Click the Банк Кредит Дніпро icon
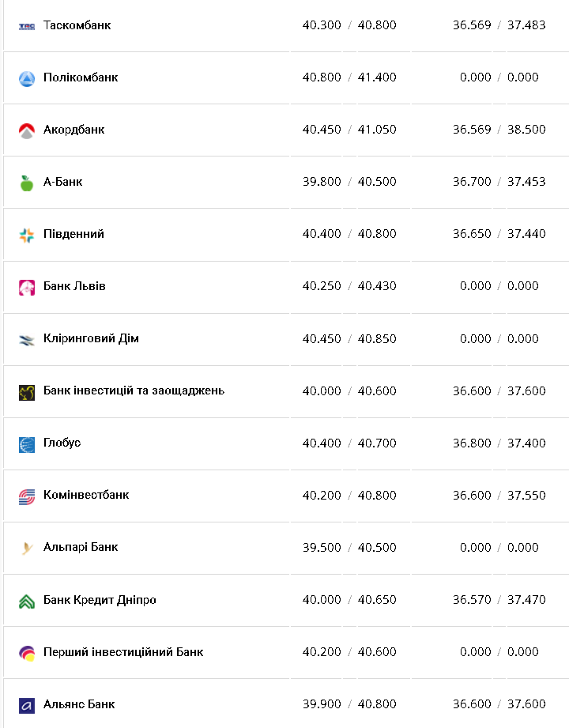The width and height of the screenshot is (569, 728). (x=27, y=601)
